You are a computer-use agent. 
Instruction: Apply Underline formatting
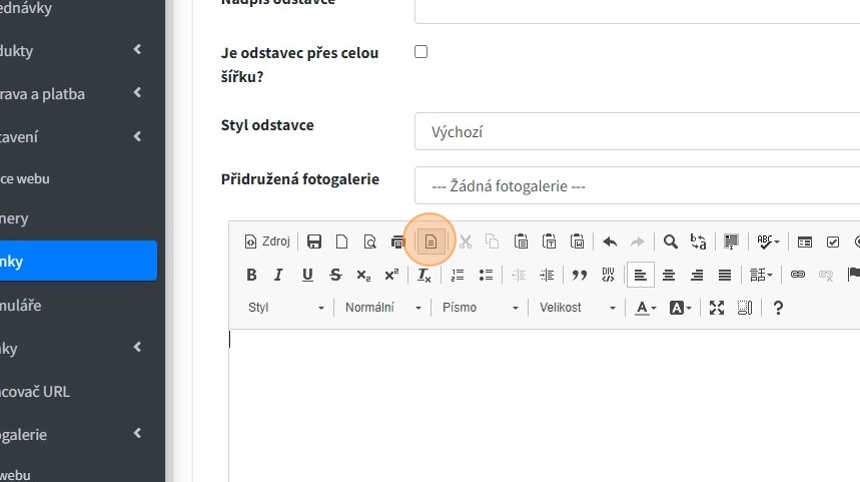pos(307,275)
